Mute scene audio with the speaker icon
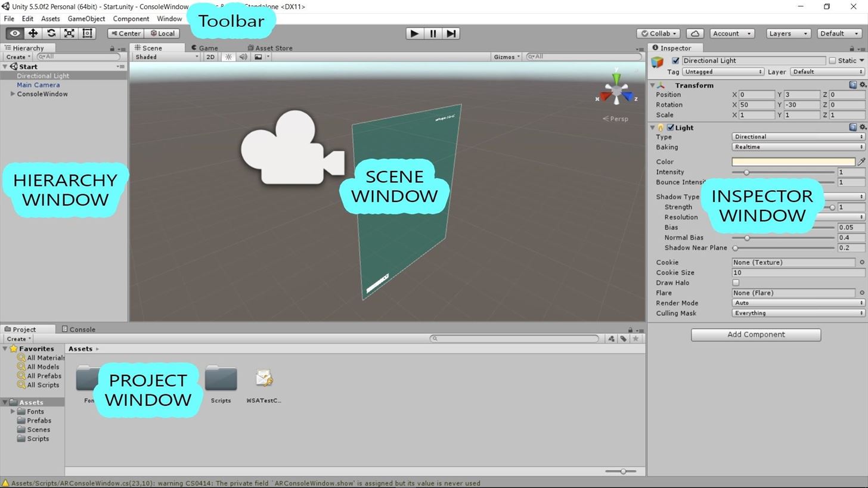 click(x=243, y=57)
